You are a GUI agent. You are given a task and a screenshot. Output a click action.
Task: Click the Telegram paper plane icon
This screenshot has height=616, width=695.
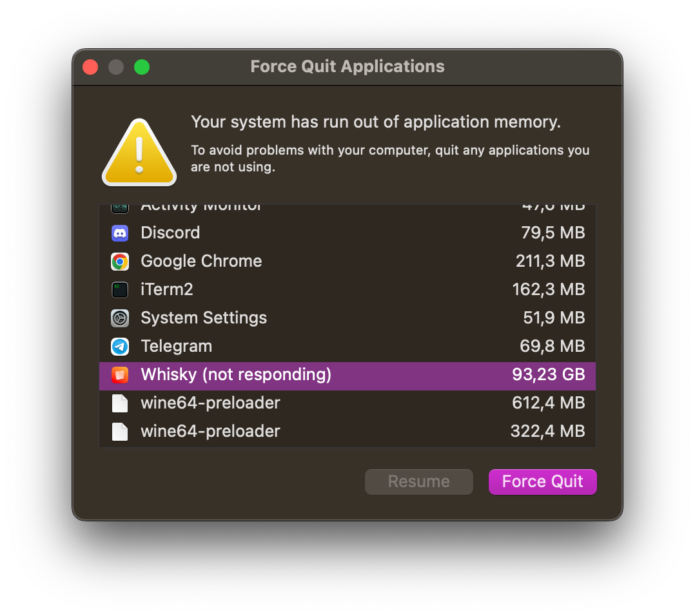[120, 347]
